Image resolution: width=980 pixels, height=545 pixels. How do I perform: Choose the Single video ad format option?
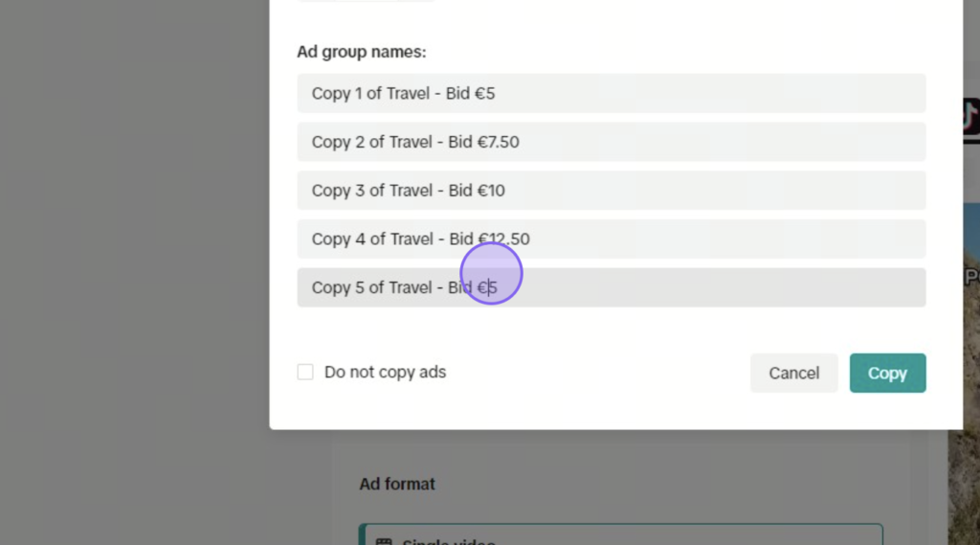620,534
